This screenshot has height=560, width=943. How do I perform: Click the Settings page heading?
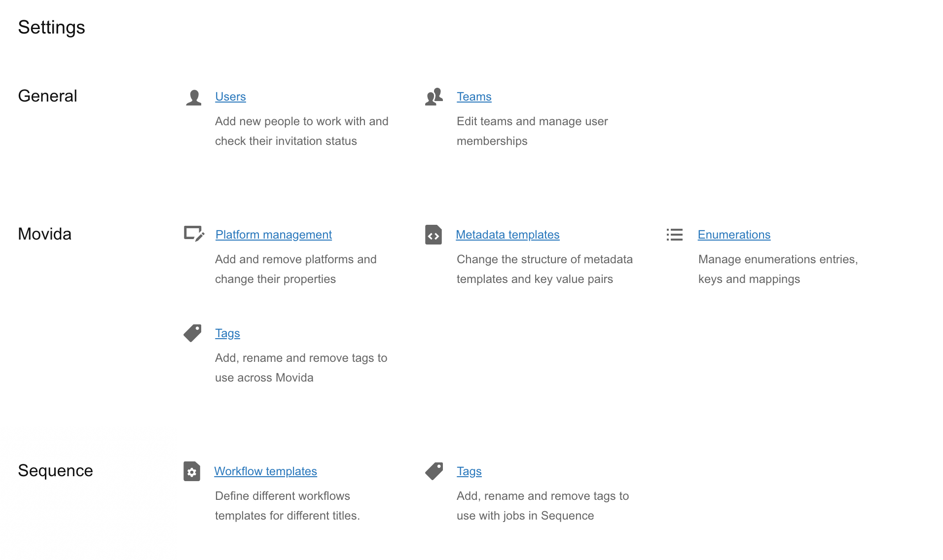click(x=52, y=27)
